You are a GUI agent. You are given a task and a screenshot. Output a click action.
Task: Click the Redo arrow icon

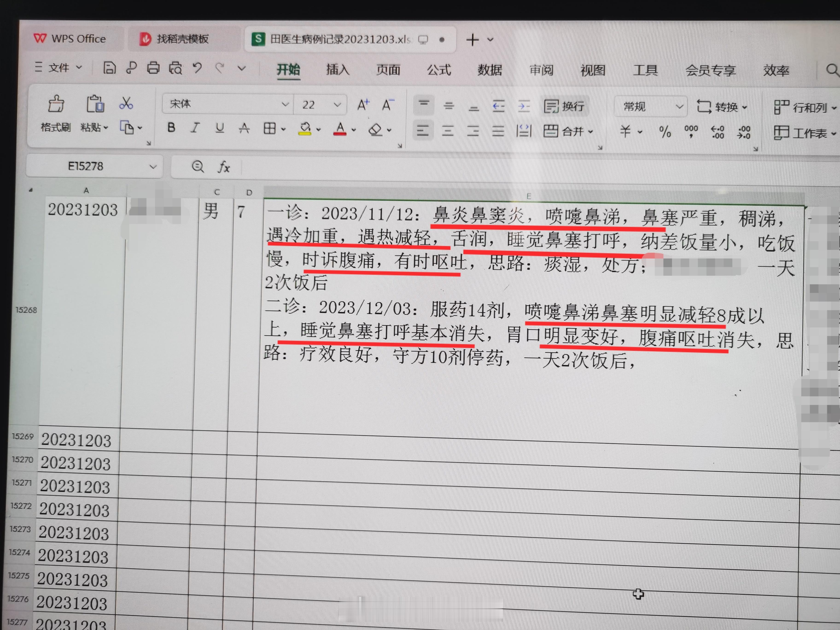[219, 68]
